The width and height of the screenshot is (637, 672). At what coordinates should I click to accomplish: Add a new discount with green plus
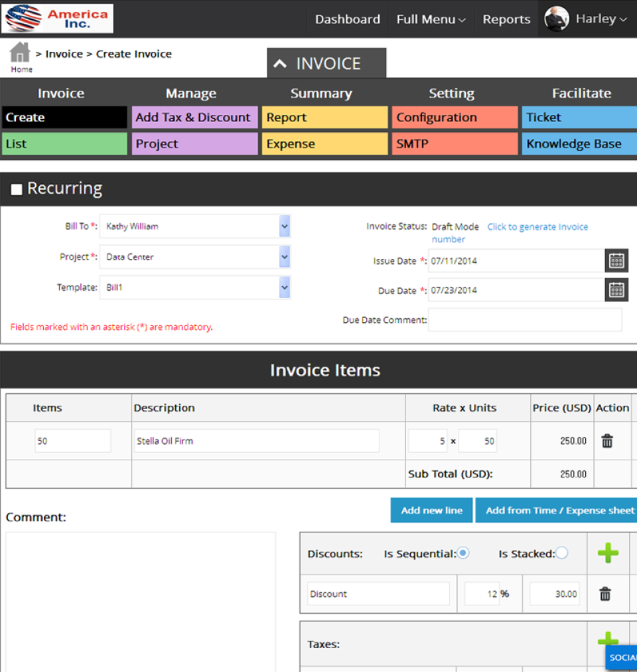pos(608,553)
